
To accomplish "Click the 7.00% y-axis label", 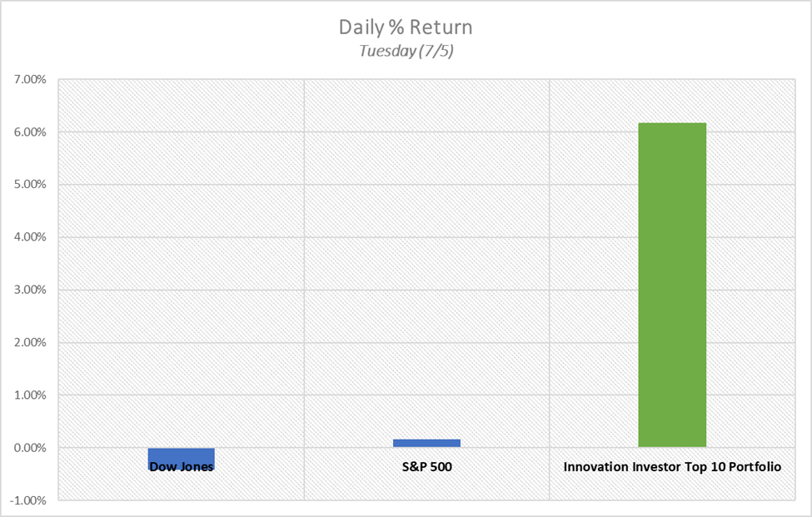I will (29, 80).
